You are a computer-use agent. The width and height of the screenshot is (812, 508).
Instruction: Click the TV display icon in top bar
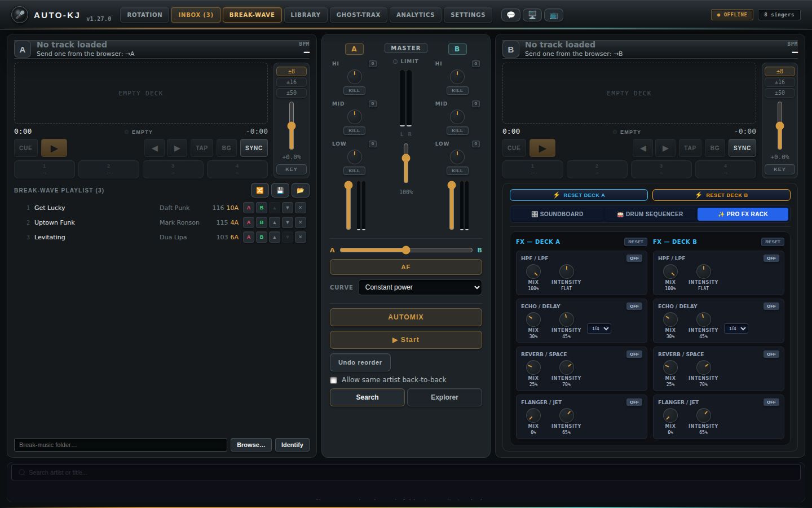point(554,15)
